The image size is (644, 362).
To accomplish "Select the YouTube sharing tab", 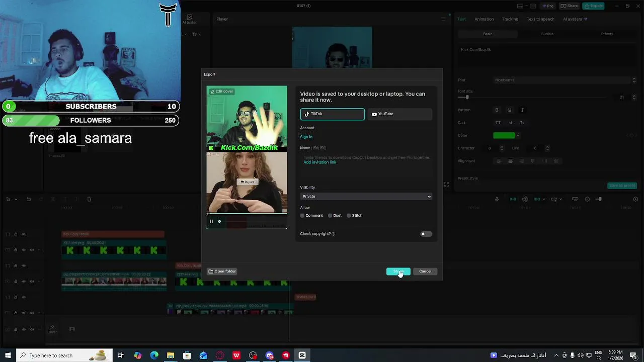I will click(x=399, y=114).
